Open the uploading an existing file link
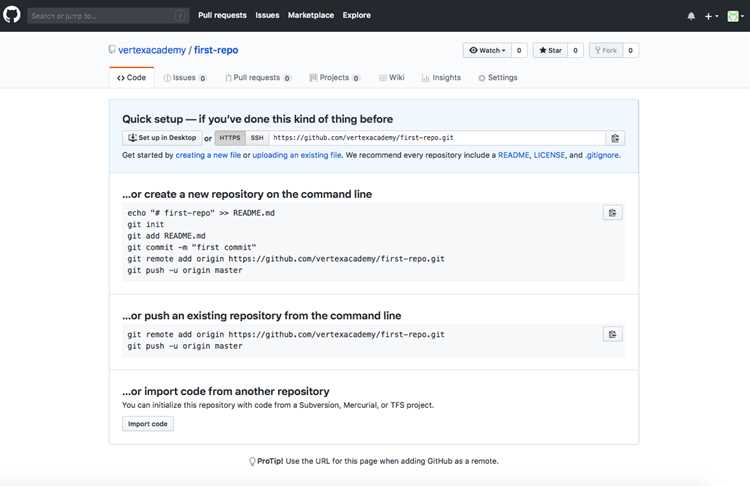750x486 pixels. [x=297, y=155]
